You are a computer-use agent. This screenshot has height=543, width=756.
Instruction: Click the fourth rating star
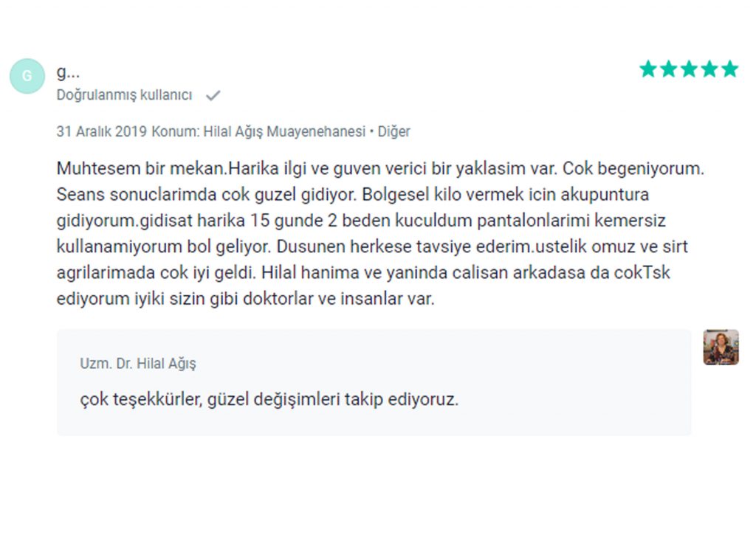click(709, 69)
